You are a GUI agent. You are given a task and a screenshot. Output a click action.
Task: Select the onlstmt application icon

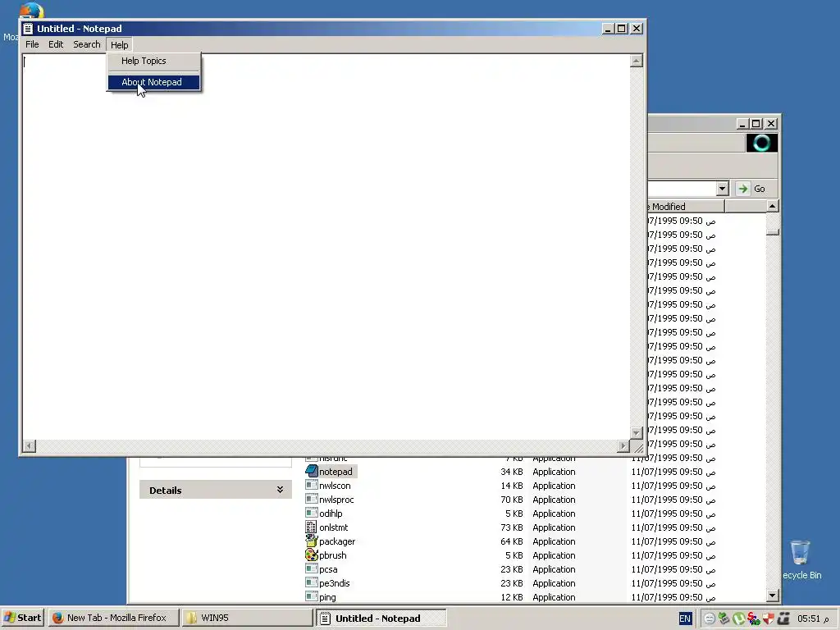pyautogui.click(x=311, y=527)
